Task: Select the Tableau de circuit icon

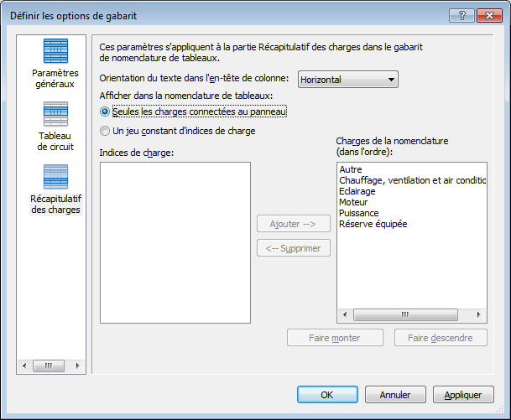Action: click(x=55, y=114)
